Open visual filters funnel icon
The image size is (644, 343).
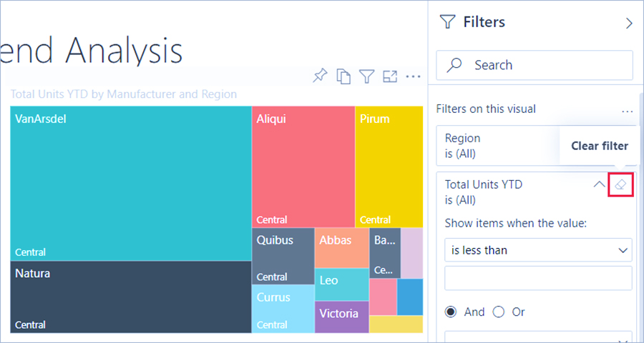pyautogui.click(x=366, y=76)
